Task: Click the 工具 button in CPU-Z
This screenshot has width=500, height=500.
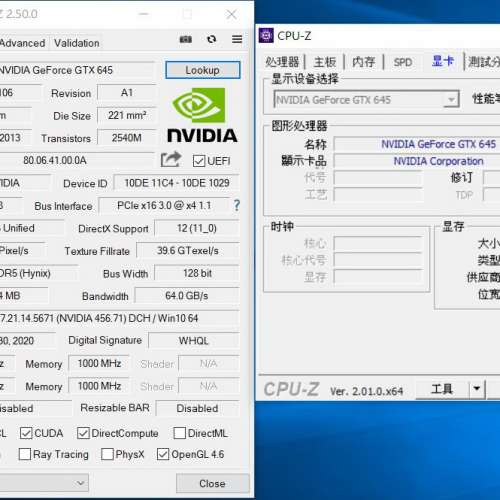Action: pos(442,389)
